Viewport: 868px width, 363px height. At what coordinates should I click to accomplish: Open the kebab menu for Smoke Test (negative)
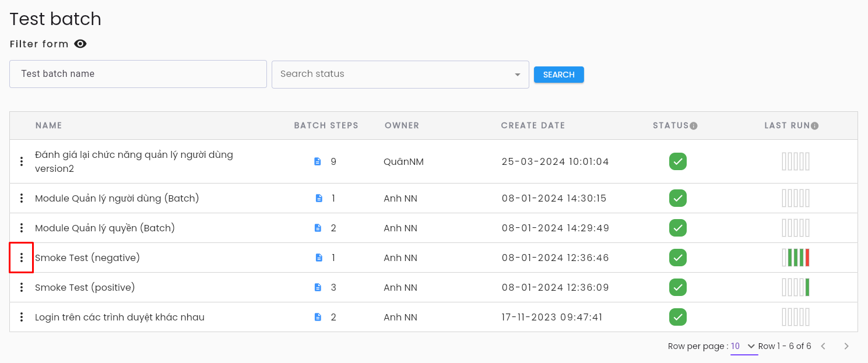(22, 258)
